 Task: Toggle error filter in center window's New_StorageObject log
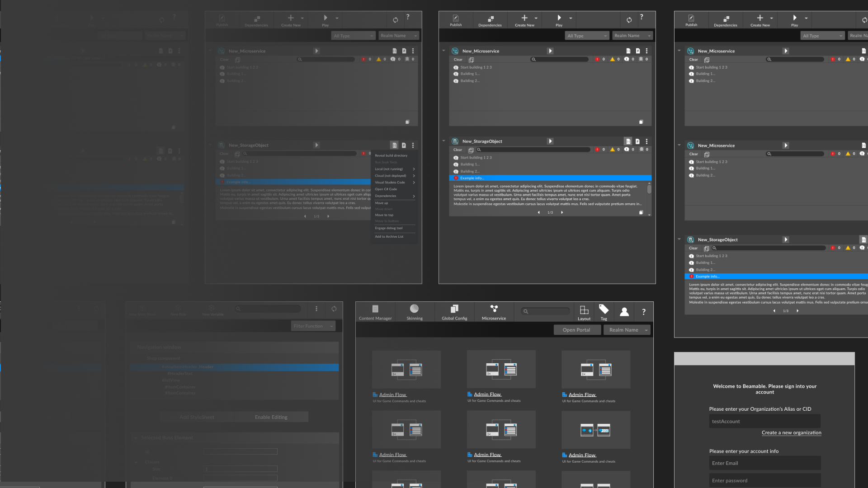tap(598, 150)
